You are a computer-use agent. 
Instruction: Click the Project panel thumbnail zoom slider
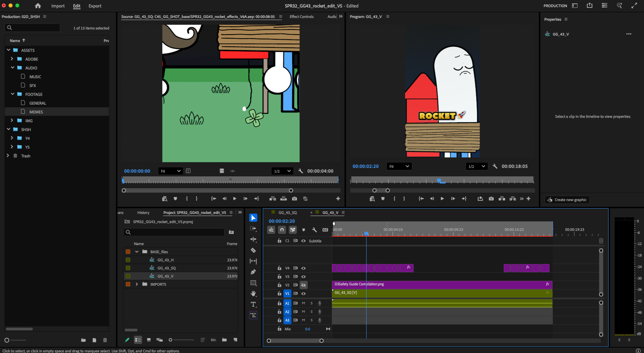(182, 340)
